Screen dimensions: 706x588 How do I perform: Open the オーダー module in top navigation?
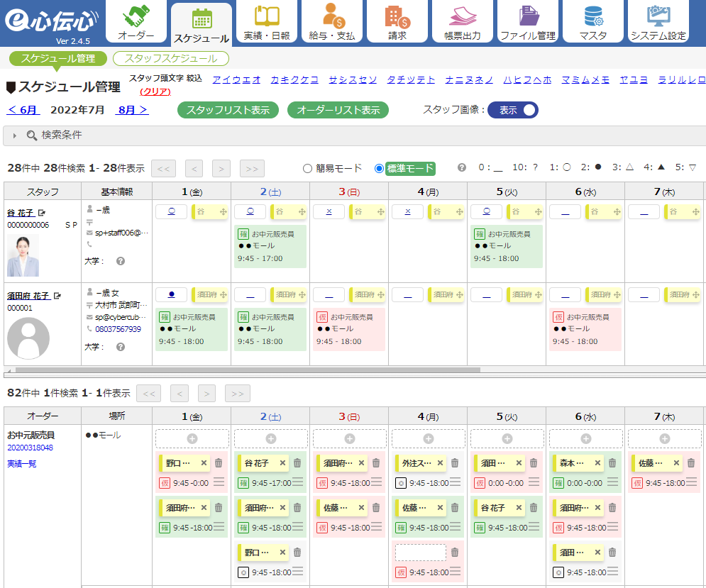coord(137,22)
